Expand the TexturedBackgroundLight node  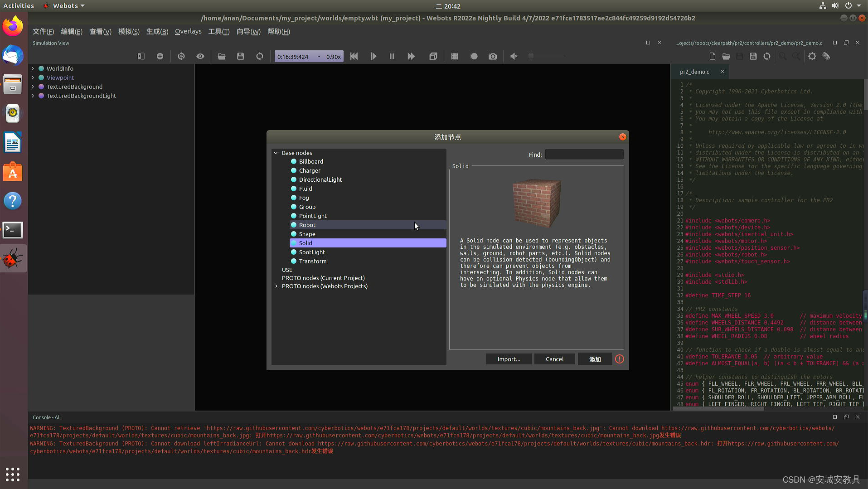[x=33, y=96]
